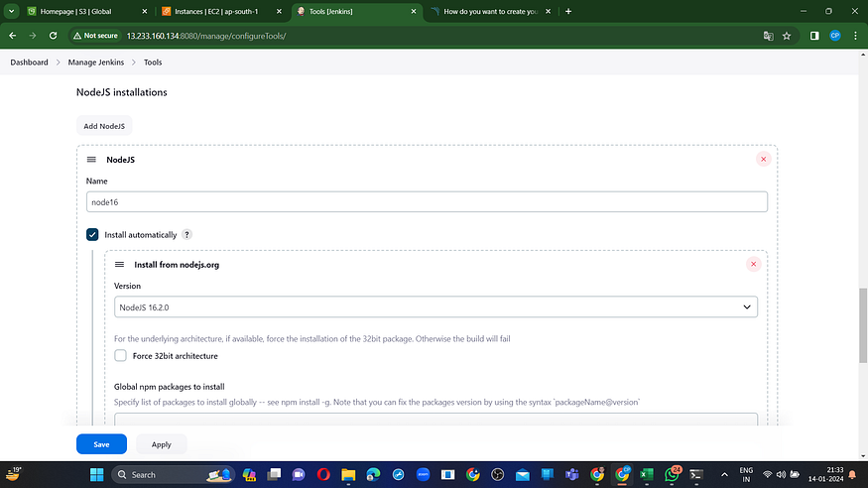Click the weather widget on taskbar
The image size is (868, 488).
coord(13,475)
